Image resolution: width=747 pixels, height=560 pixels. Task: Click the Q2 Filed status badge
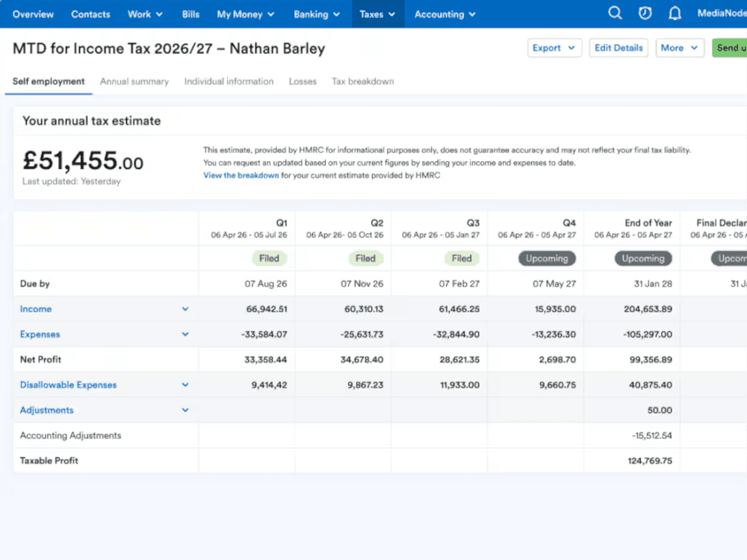[365, 258]
